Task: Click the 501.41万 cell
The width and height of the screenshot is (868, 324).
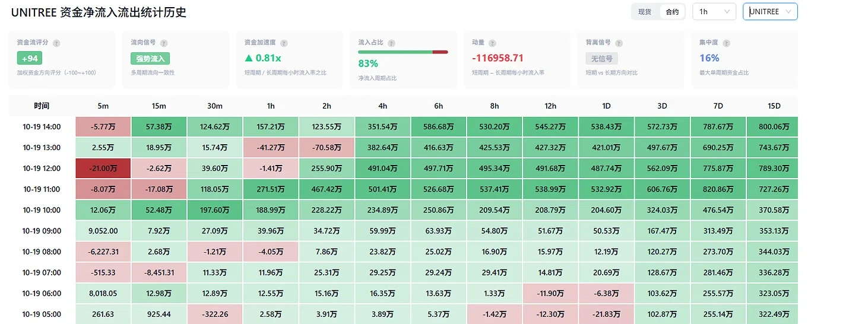Action: pos(382,189)
